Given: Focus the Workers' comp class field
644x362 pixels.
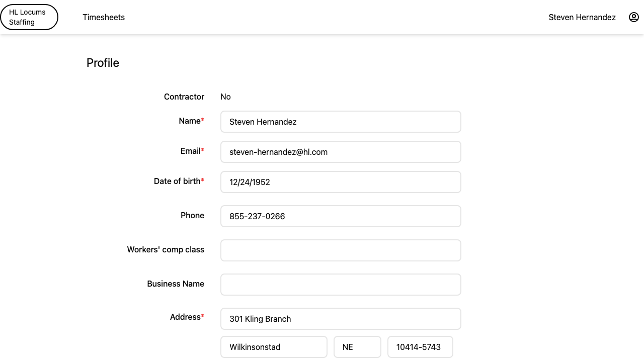Looking at the screenshot, I should 341,250.
